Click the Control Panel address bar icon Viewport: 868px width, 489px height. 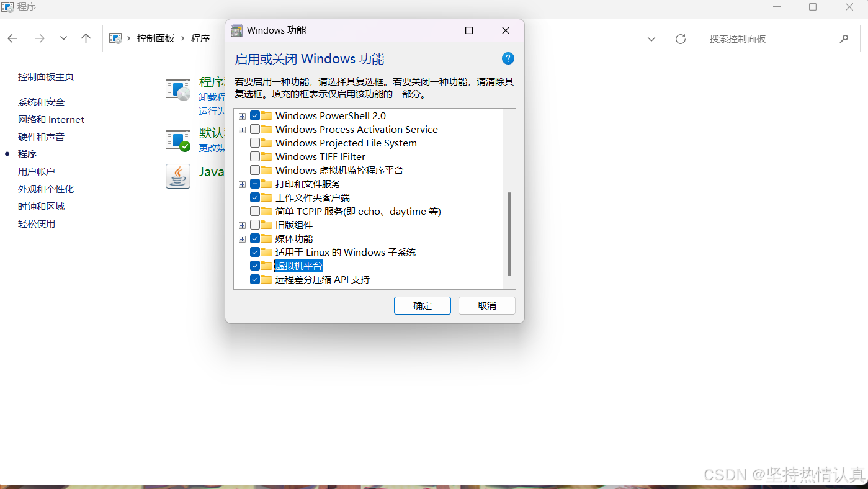[x=115, y=38]
